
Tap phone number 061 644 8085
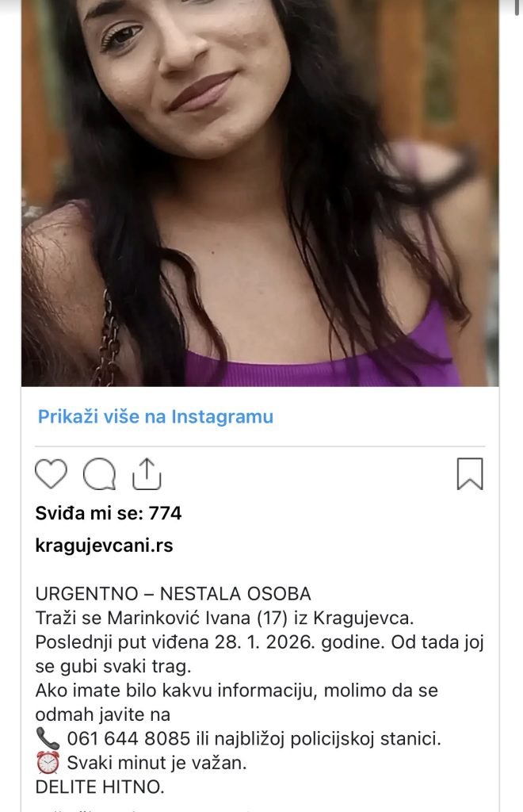click(x=129, y=738)
